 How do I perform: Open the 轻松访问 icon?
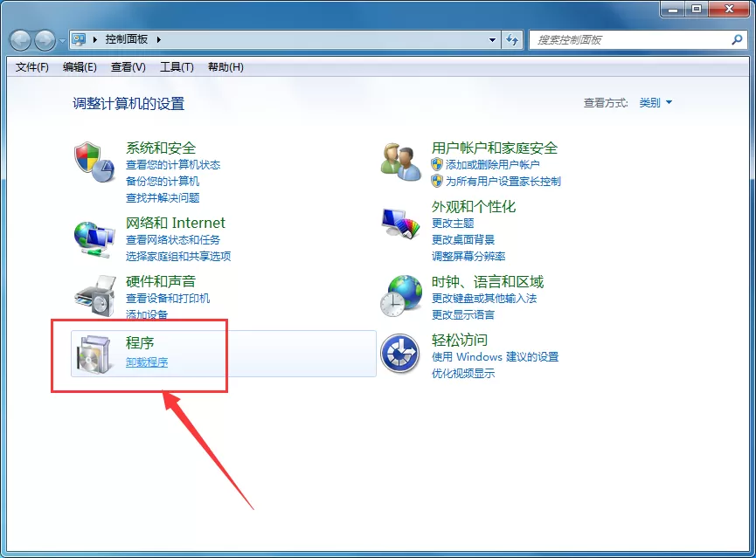tap(399, 354)
